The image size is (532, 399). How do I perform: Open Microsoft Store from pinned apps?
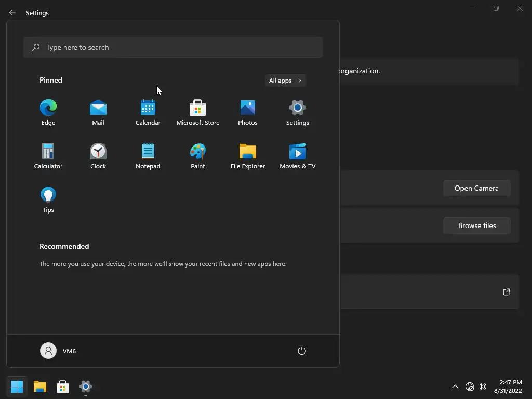198,113
